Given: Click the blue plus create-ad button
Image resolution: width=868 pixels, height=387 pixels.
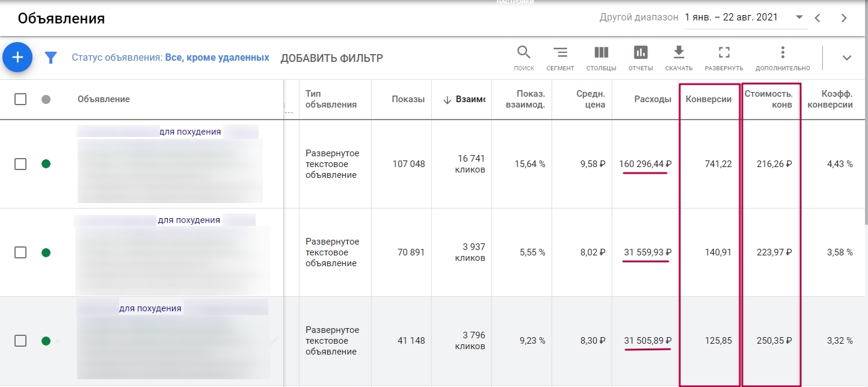Looking at the screenshot, I should (17, 58).
